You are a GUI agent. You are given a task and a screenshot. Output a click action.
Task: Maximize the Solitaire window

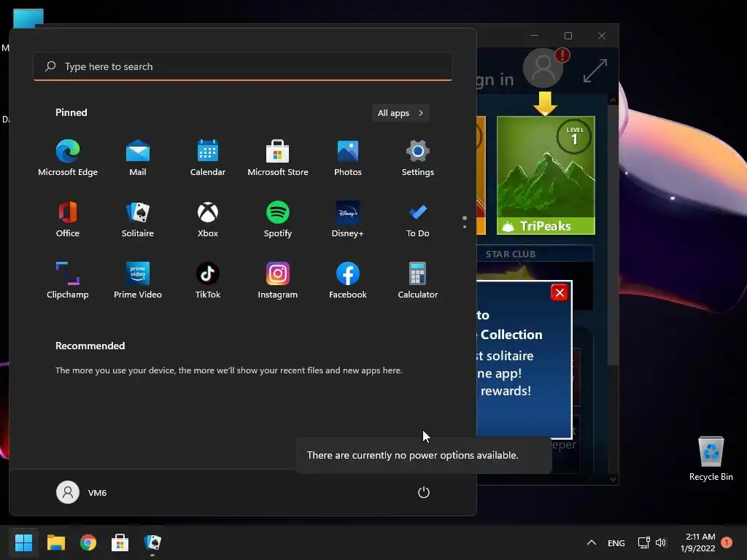pyautogui.click(x=568, y=36)
